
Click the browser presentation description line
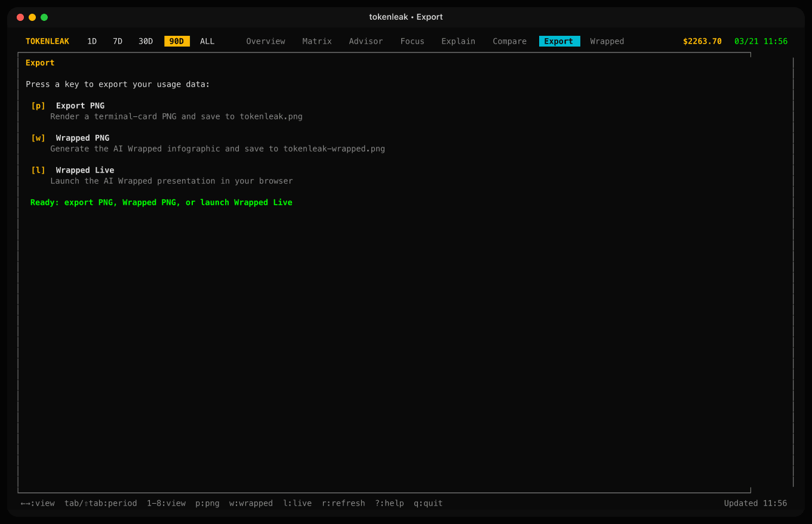pyautogui.click(x=171, y=181)
